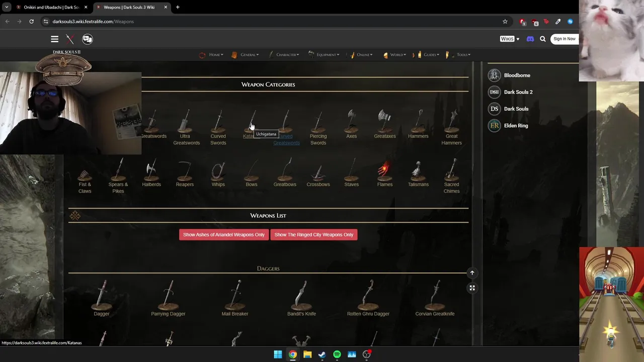Screen dimensions: 644x362
Task: Open Spotify from the taskbar
Action: coord(337,354)
